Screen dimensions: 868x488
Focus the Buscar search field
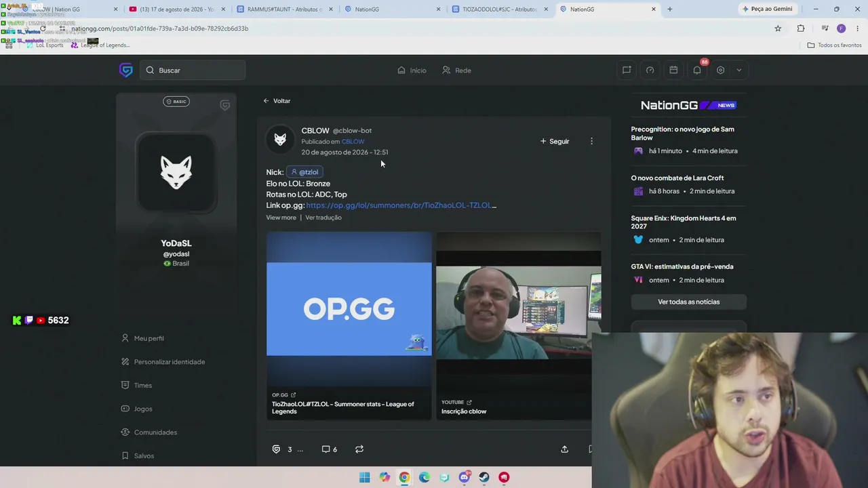tap(193, 70)
